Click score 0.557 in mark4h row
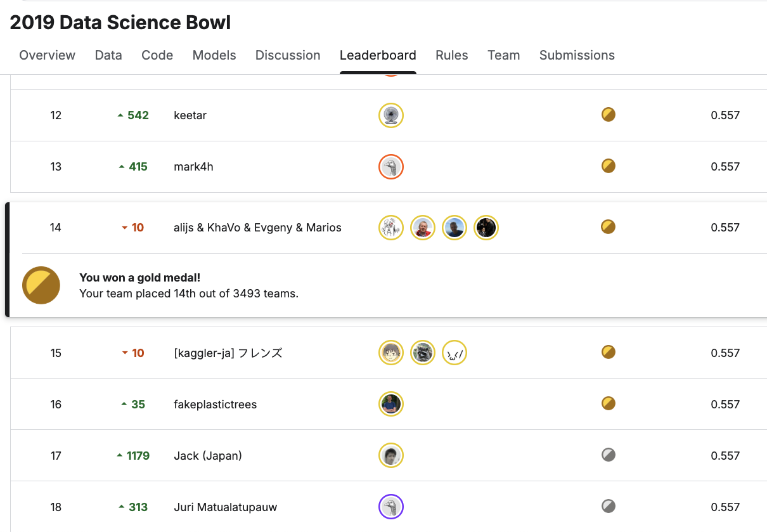The height and width of the screenshot is (532, 767). (x=725, y=167)
